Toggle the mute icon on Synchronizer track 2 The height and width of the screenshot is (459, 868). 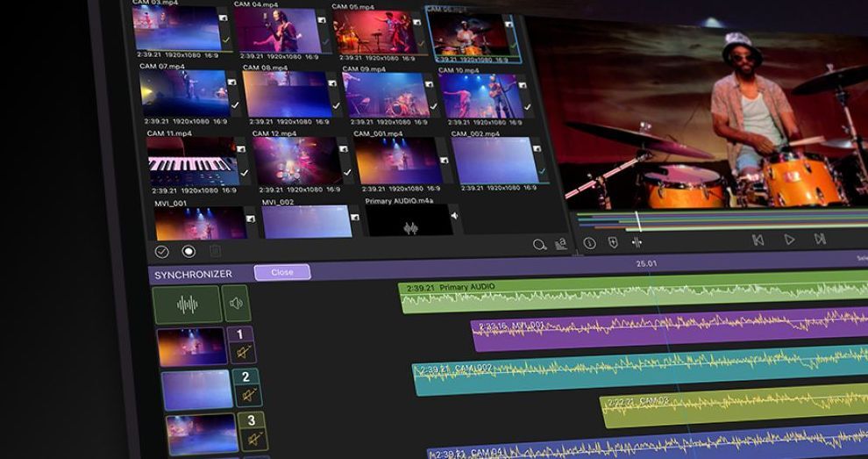click(x=249, y=395)
